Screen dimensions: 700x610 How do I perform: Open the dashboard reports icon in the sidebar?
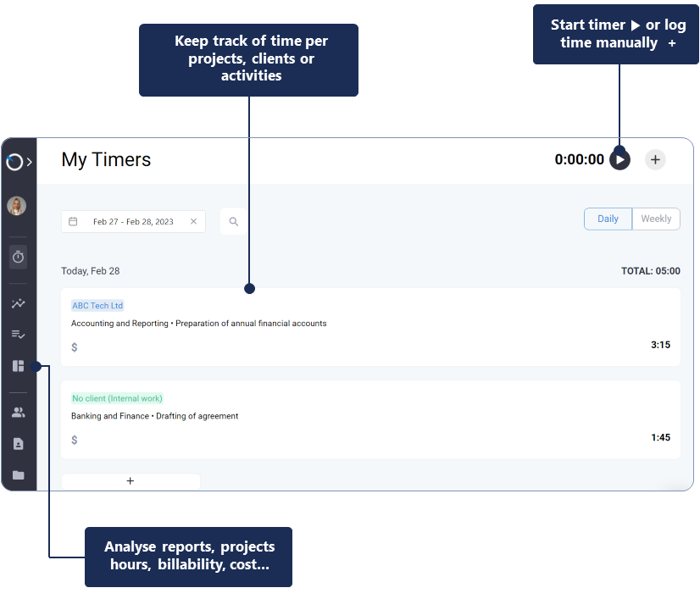pos(19,366)
